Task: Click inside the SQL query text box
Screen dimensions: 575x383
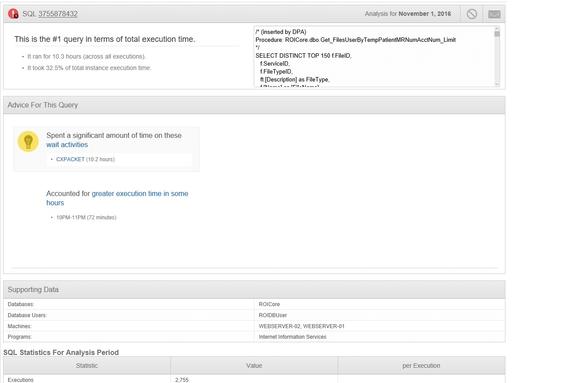Action: 374,56
